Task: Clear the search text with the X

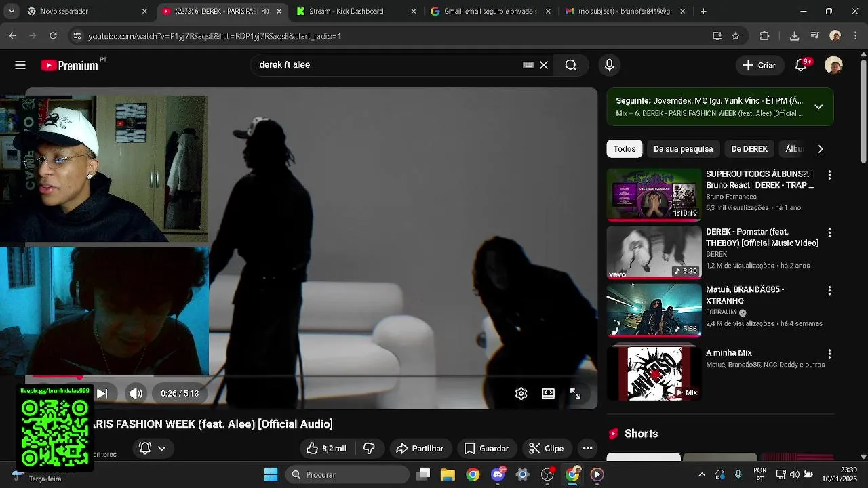Action: 544,65
